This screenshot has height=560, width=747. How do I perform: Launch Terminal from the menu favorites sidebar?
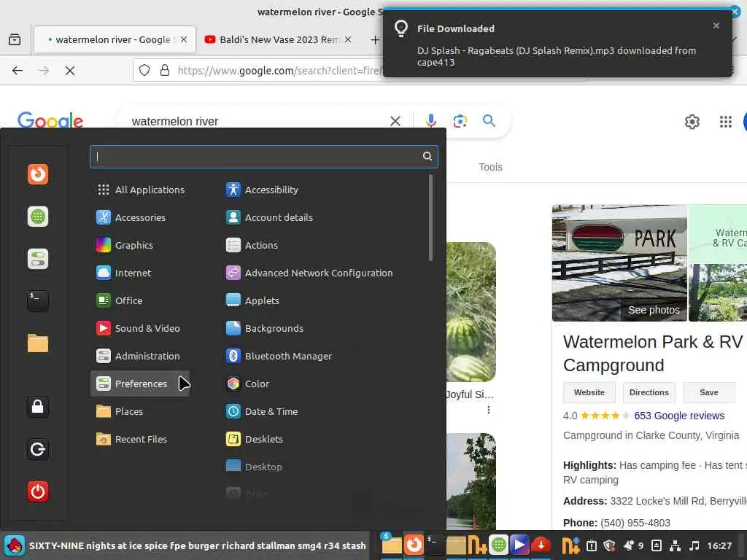(38, 301)
